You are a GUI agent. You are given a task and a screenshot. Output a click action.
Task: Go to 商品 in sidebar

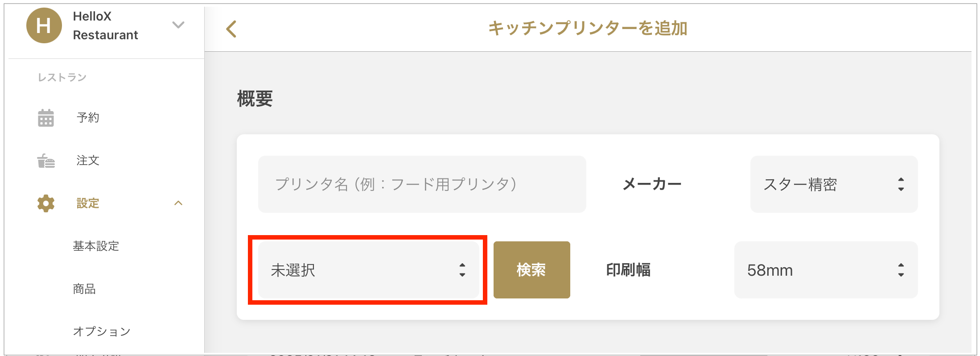point(84,289)
